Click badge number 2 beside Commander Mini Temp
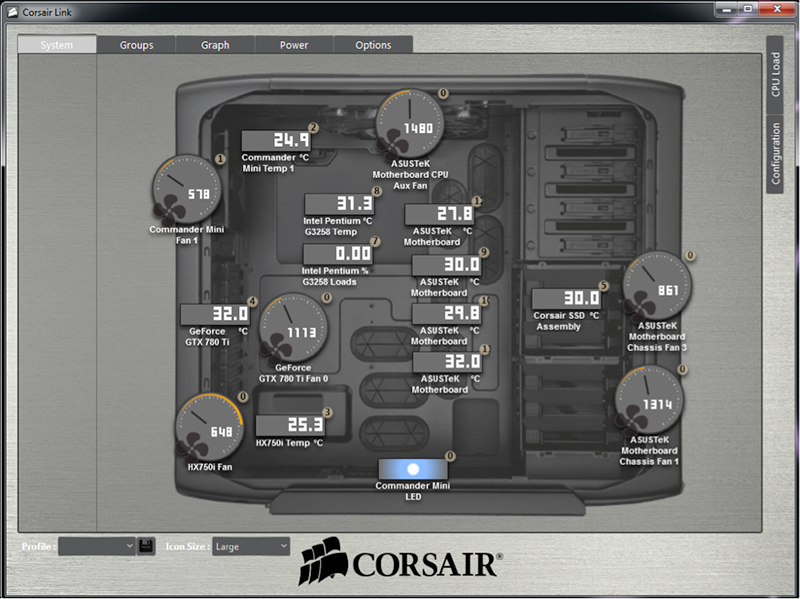The image size is (800, 599). pos(313,128)
